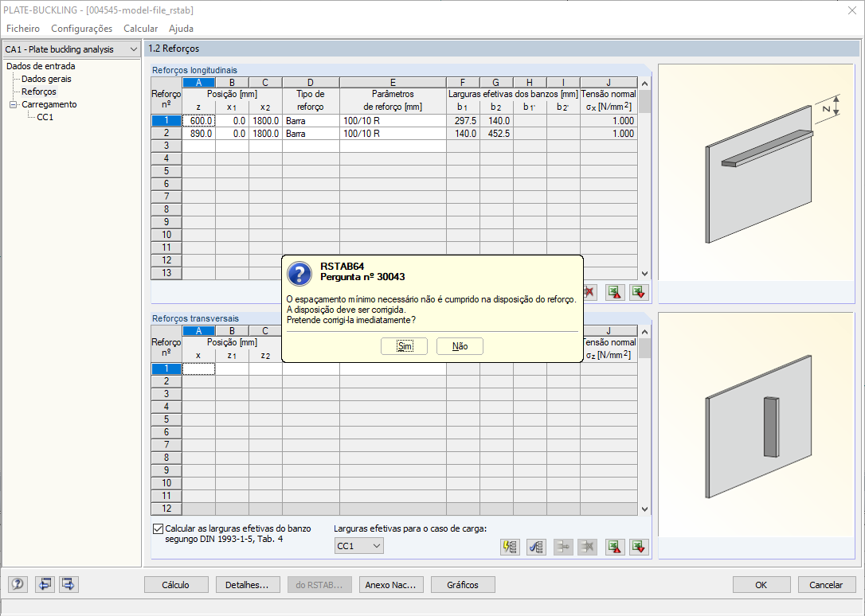
Task: Click the help speech-bubble icon at bottom left
Action: click(18, 584)
